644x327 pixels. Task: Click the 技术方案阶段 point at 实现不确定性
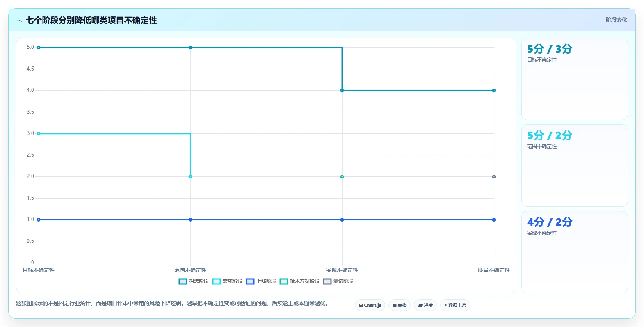(342, 176)
